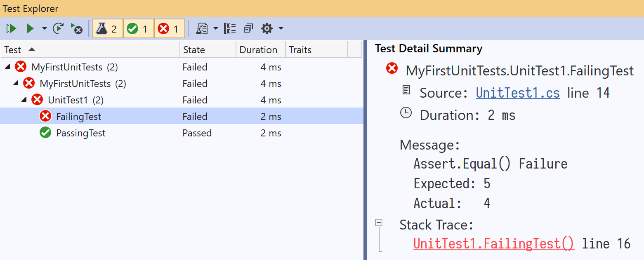Click the failed icon beside UnitTest1
This screenshot has width=644, height=260.
(37, 100)
